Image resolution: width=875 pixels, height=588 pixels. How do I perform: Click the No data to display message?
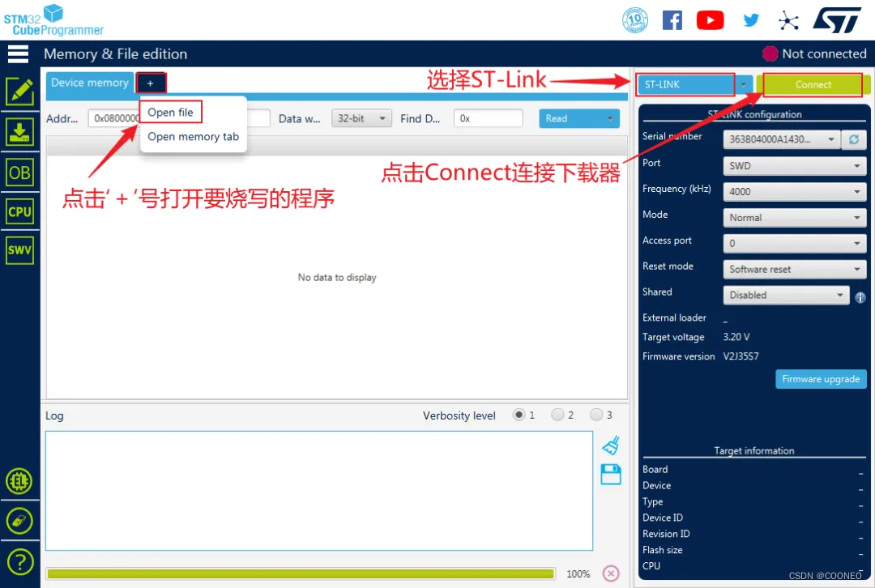[337, 277]
